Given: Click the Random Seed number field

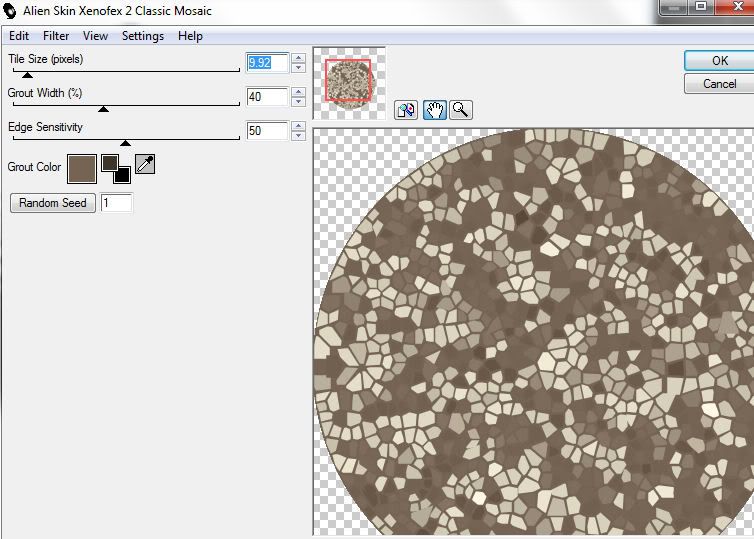Looking at the screenshot, I should coord(116,203).
